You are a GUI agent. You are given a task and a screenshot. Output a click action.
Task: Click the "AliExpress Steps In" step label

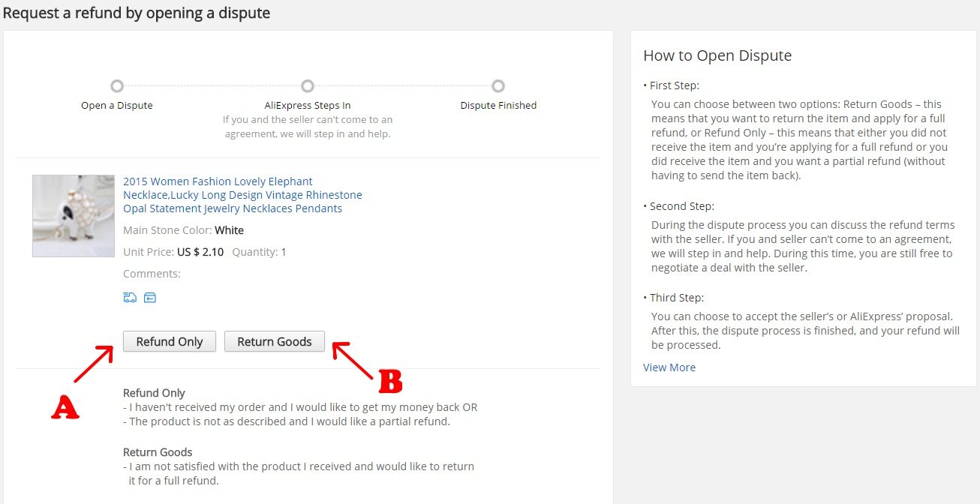point(308,106)
